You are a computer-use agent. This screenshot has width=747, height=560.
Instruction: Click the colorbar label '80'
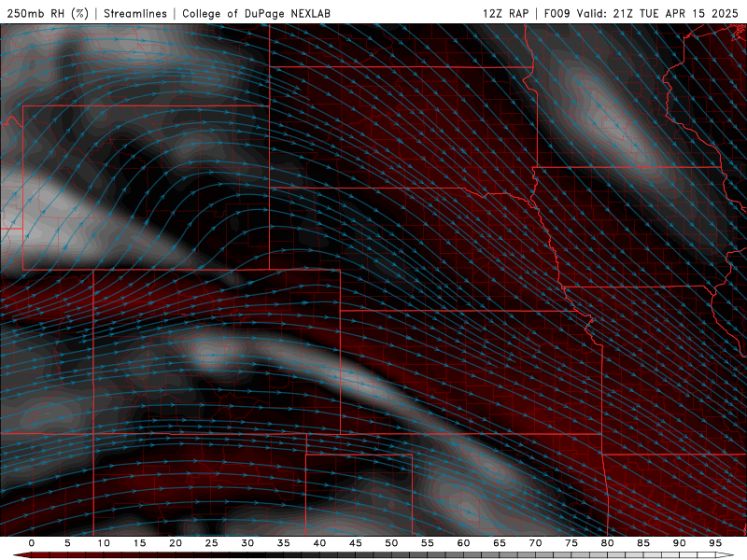point(607,543)
